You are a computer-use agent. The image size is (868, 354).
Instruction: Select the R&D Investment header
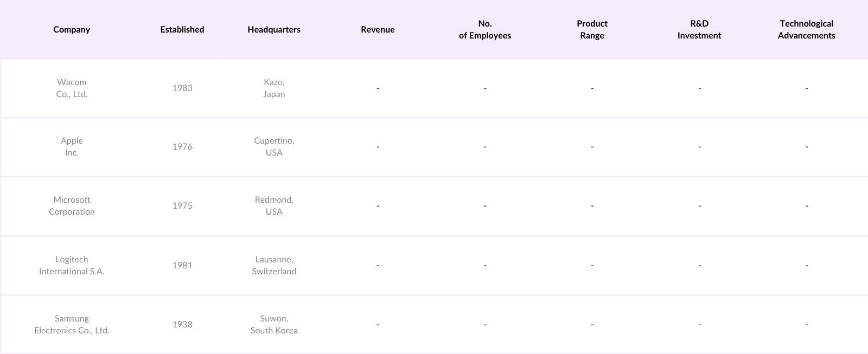click(699, 30)
